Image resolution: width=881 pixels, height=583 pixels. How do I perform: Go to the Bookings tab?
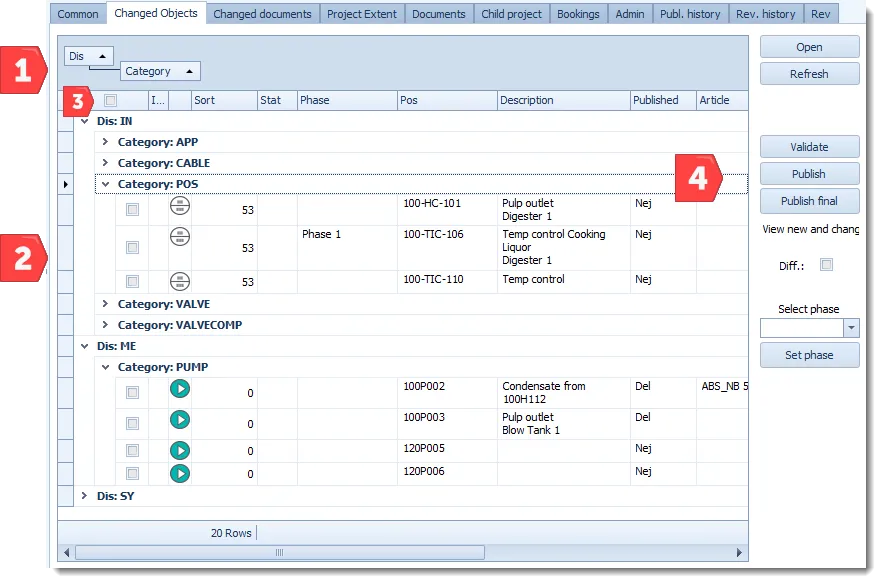[578, 14]
